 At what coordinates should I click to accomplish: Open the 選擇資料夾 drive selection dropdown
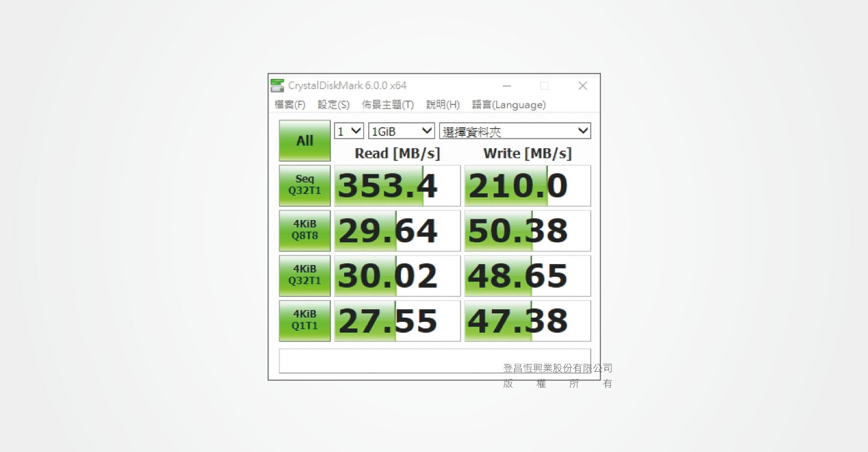click(515, 131)
